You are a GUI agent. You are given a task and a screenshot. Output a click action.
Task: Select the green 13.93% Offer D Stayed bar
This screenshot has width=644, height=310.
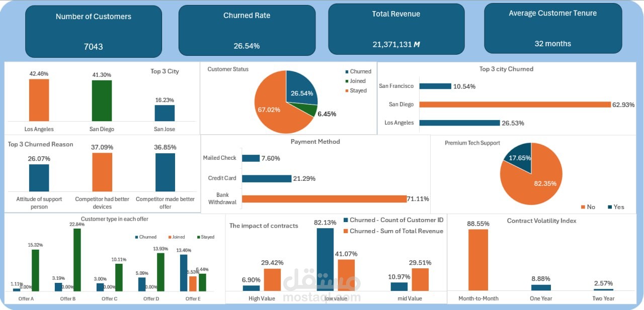pos(161,272)
